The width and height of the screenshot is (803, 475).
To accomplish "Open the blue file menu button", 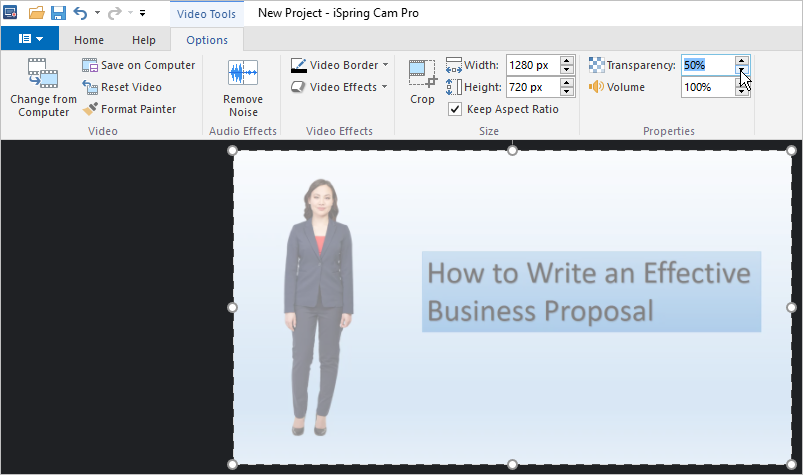I will tap(30, 38).
